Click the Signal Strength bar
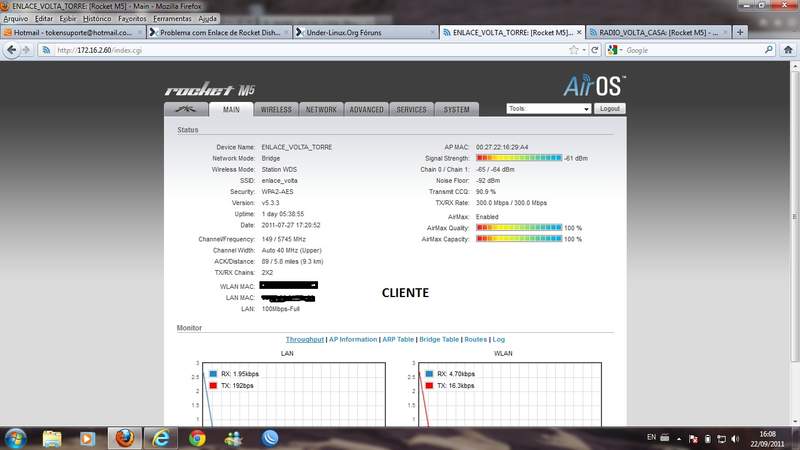The width and height of the screenshot is (800, 450). pos(519,158)
